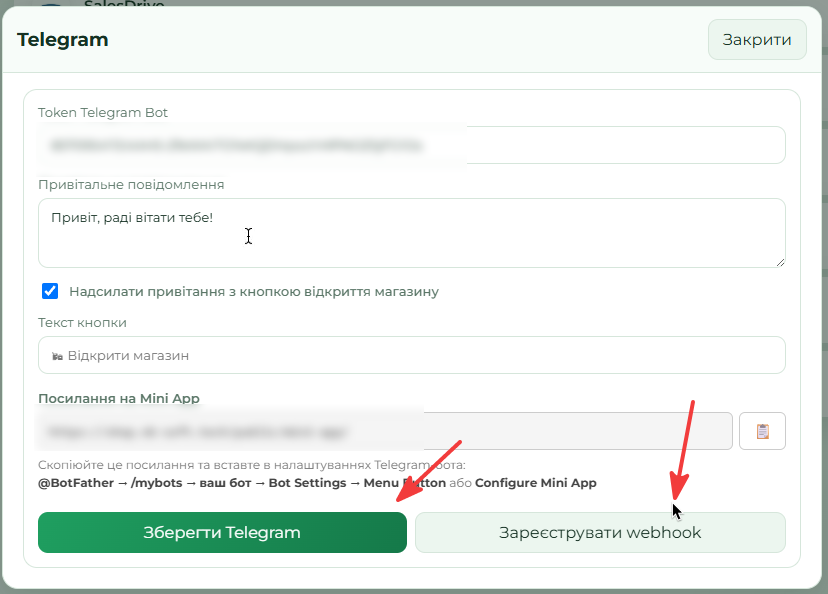Click the Надсилати привітання checkbox label text
The image size is (828, 594).
point(254,291)
